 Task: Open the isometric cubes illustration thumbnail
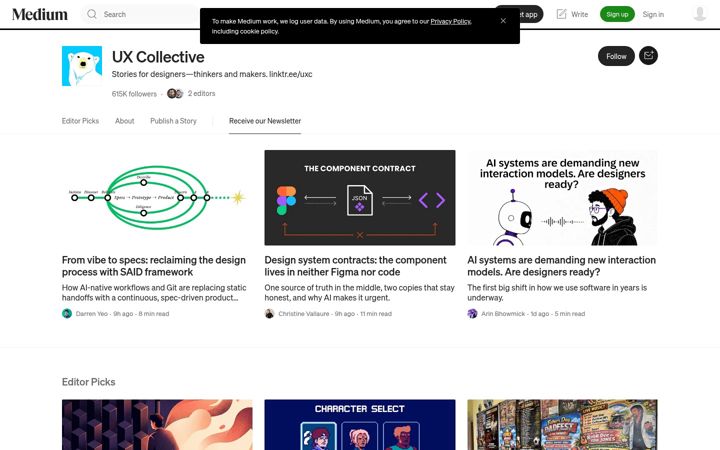(x=157, y=425)
